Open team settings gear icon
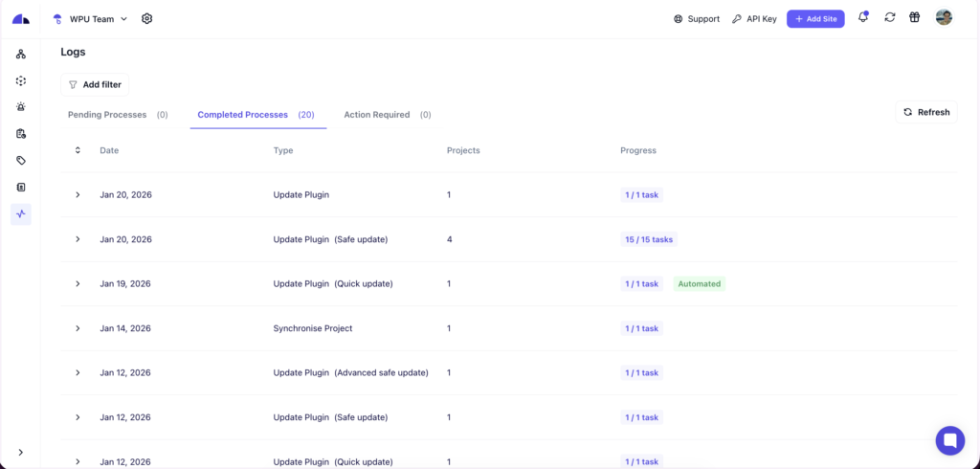Screen dimensions: 980x469 click(x=146, y=19)
